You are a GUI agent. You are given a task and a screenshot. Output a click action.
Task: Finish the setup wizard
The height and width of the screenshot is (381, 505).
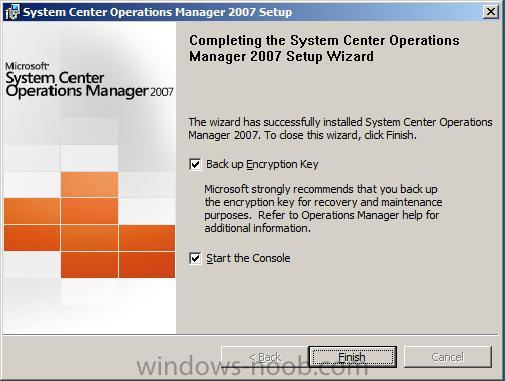[352, 357]
